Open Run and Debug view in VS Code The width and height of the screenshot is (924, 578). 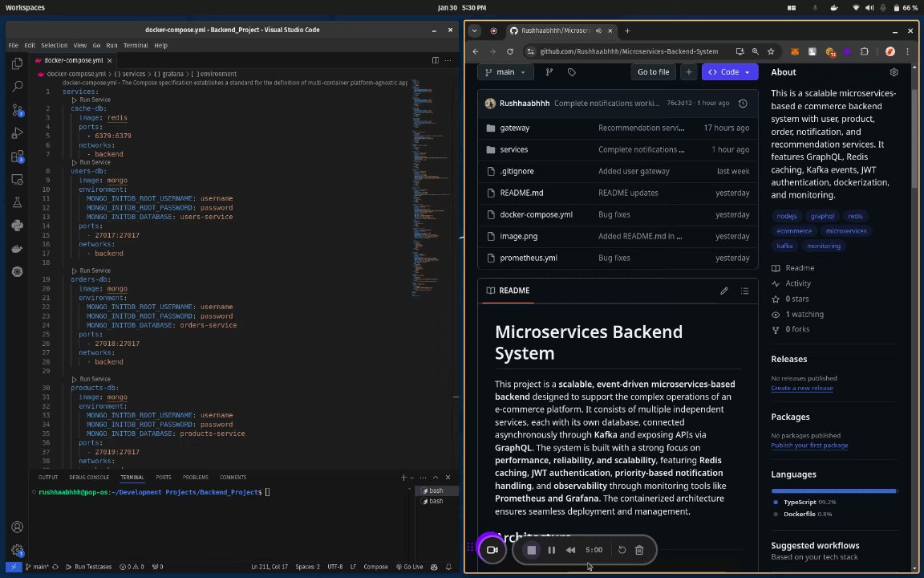pos(17,133)
